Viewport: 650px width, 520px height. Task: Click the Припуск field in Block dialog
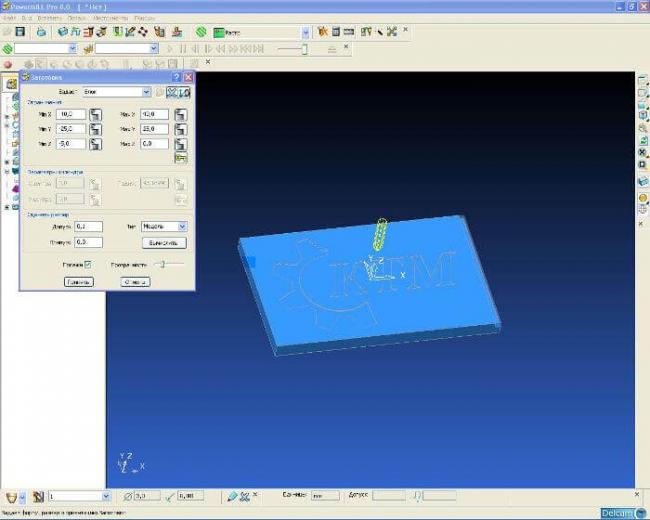pyautogui.click(x=89, y=242)
